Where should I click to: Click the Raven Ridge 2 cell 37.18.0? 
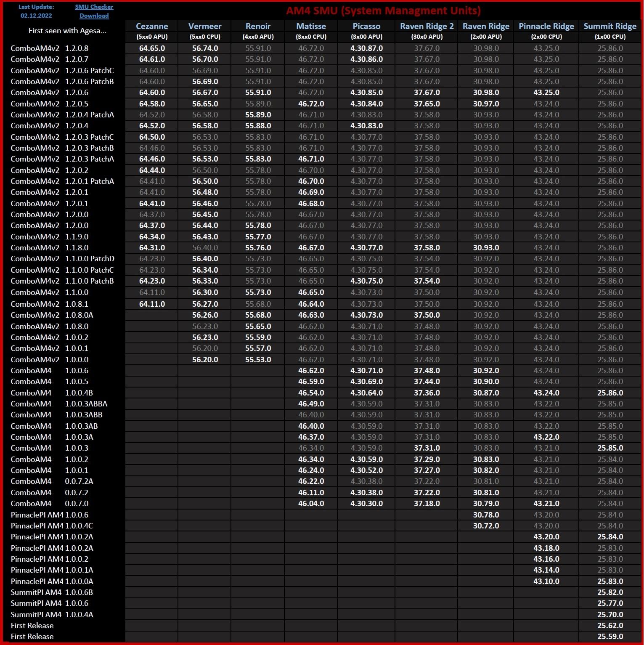427,503
